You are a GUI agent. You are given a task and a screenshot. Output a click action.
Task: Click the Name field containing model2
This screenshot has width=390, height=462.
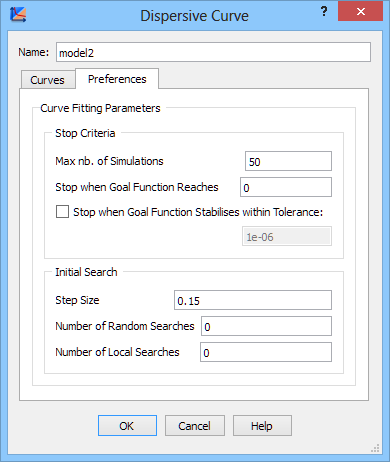tap(213, 52)
